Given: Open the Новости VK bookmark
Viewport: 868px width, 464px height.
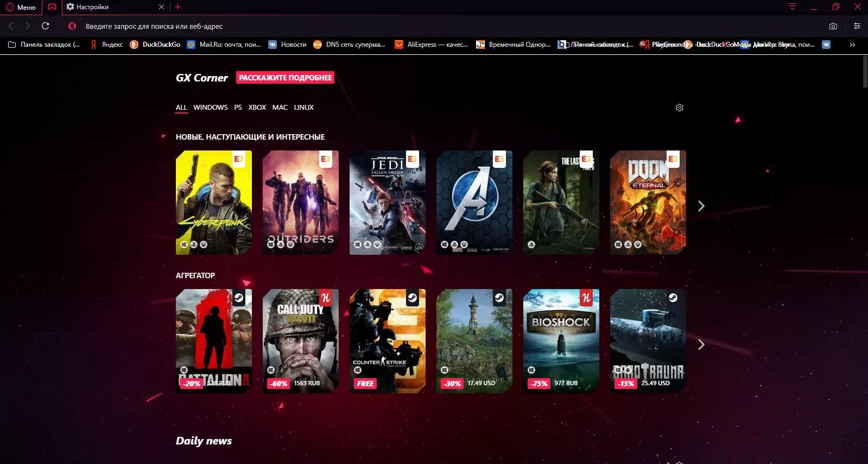Looking at the screenshot, I should coord(288,45).
